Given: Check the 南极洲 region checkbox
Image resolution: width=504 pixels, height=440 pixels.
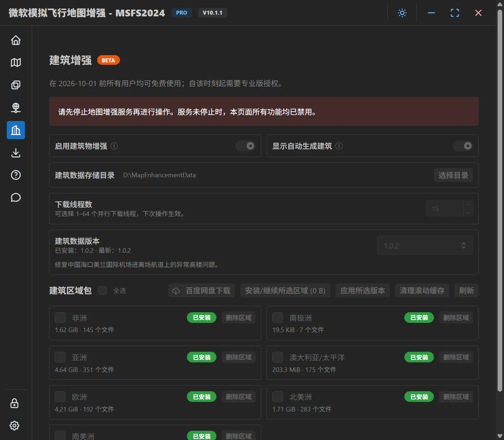Looking at the screenshot, I should [x=278, y=318].
